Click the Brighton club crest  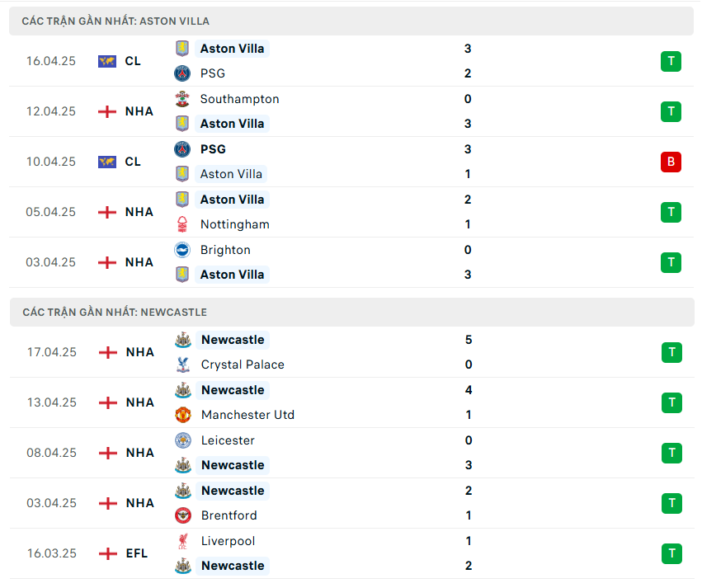(x=182, y=250)
